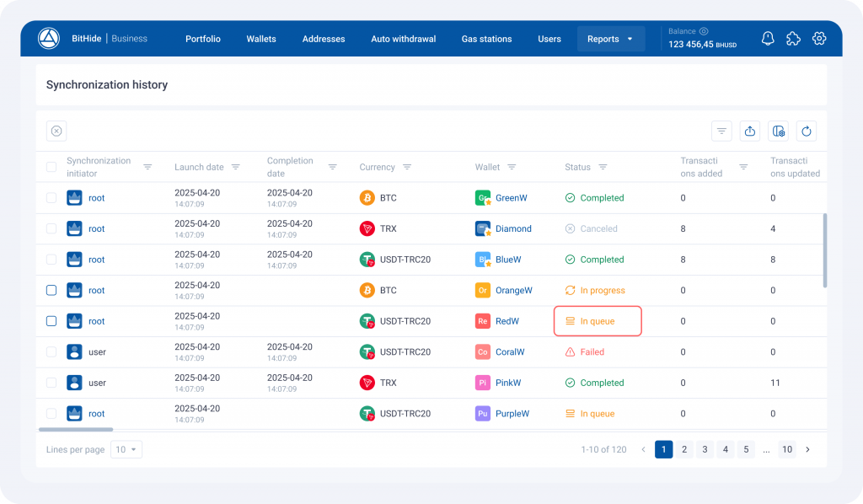Click the clear selection circle-x icon
863x504 pixels.
(x=56, y=131)
